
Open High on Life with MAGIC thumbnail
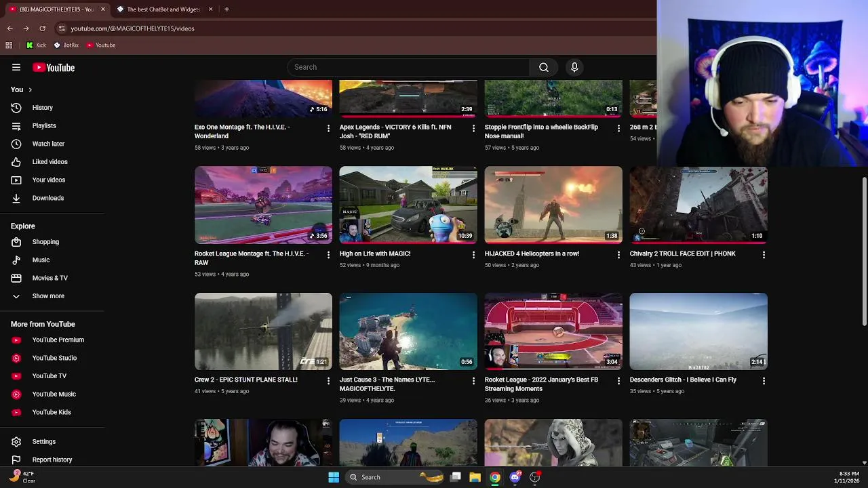pyautogui.click(x=408, y=205)
